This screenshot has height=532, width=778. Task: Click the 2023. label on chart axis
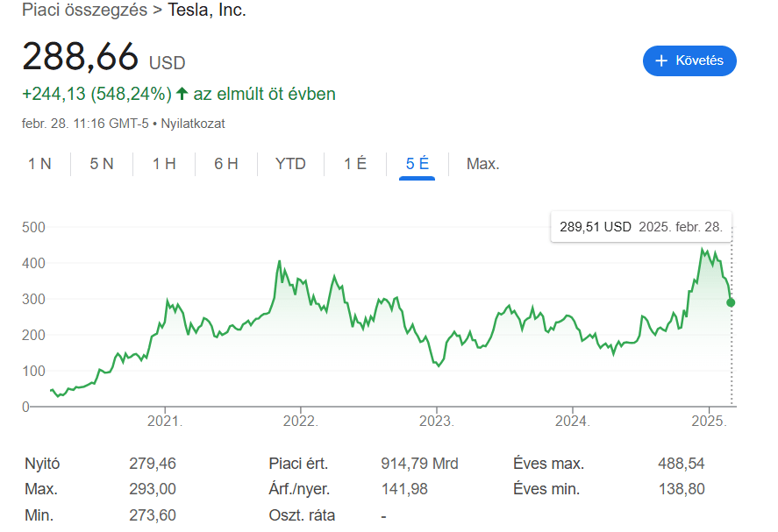coord(436,422)
